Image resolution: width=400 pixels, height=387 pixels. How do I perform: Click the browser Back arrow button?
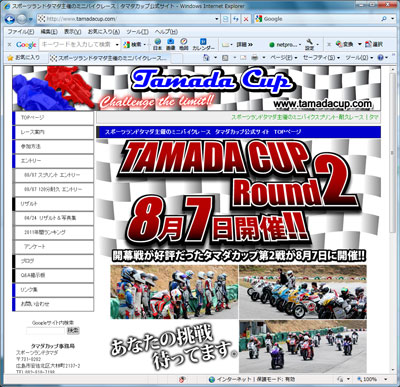coord(10,19)
